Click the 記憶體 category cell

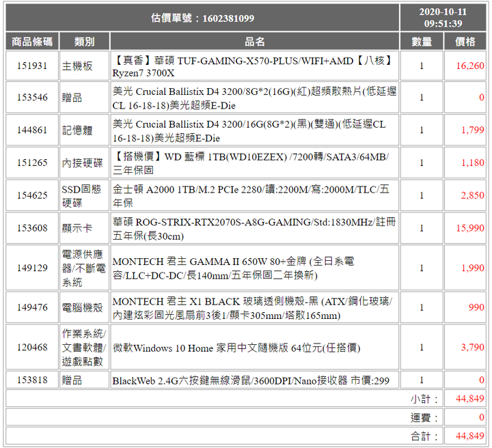(85, 130)
